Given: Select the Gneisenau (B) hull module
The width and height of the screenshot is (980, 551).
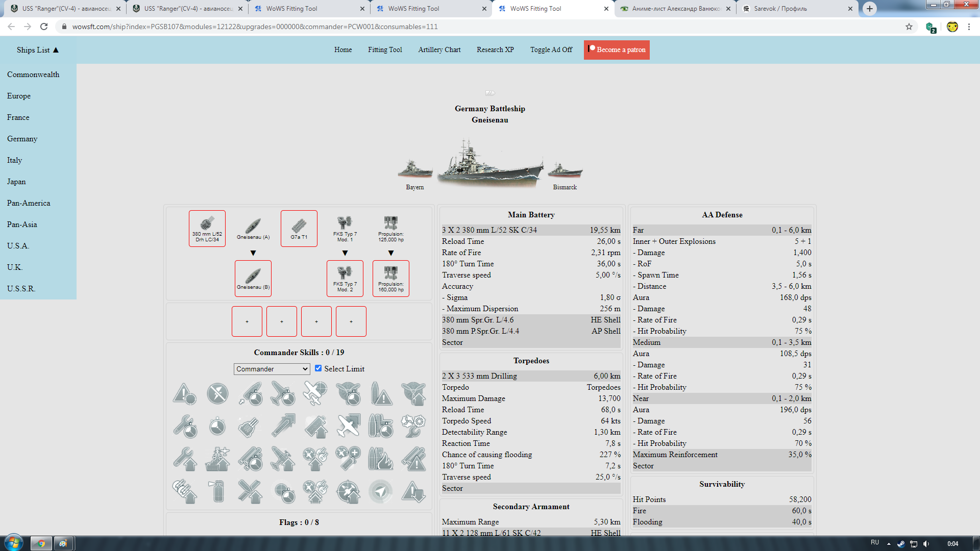Looking at the screenshot, I should tap(253, 278).
